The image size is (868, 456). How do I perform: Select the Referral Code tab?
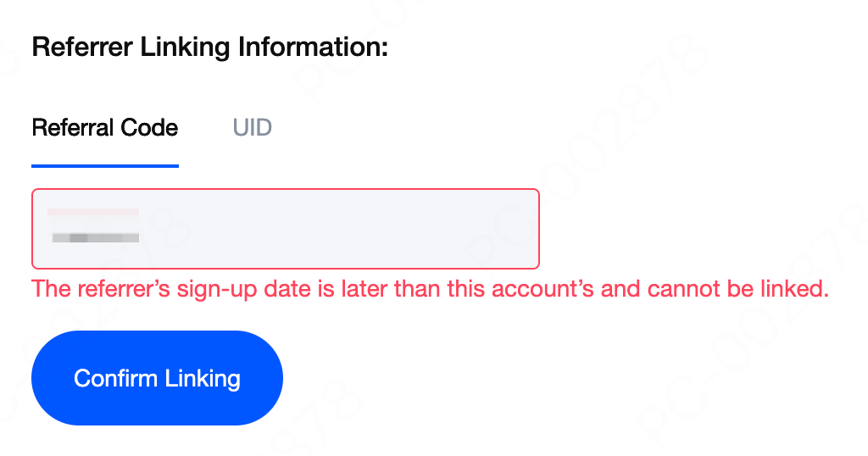pyautogui.click(x=105, y=128)
